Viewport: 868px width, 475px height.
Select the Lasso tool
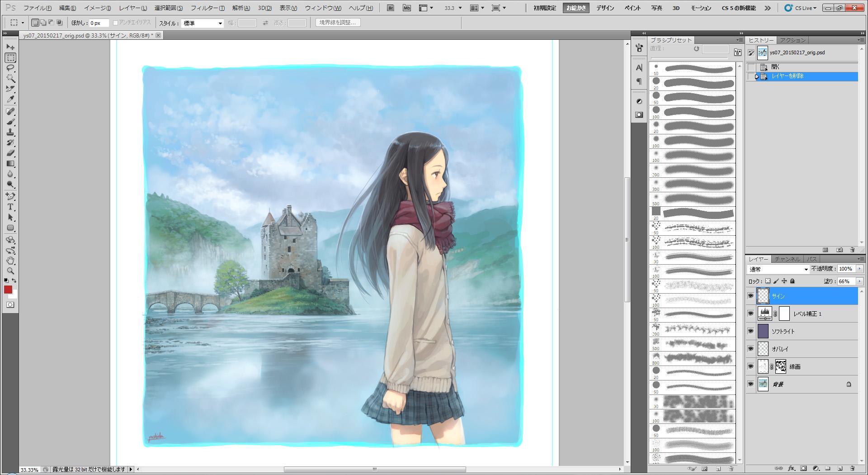pos(10,68)
